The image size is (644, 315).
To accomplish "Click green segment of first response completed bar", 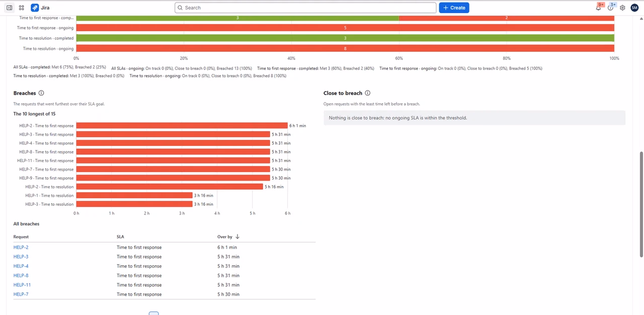I will (237, 18).
